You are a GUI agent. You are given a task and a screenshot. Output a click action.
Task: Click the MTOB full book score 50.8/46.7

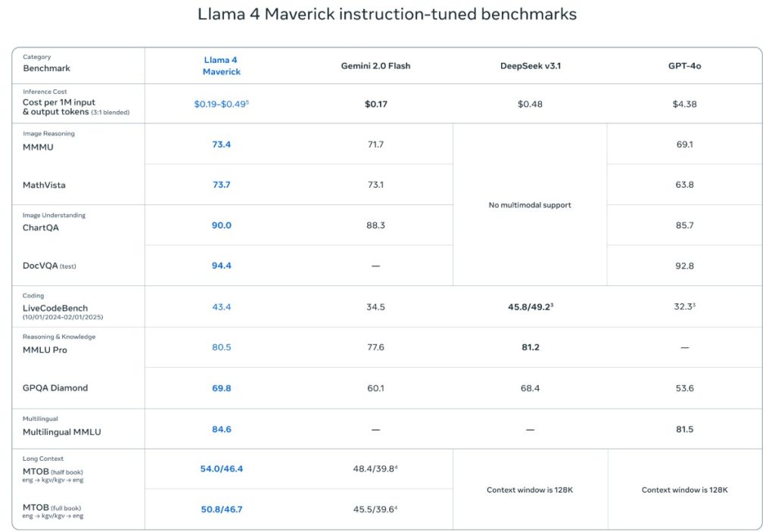click(x=221, y=509)
